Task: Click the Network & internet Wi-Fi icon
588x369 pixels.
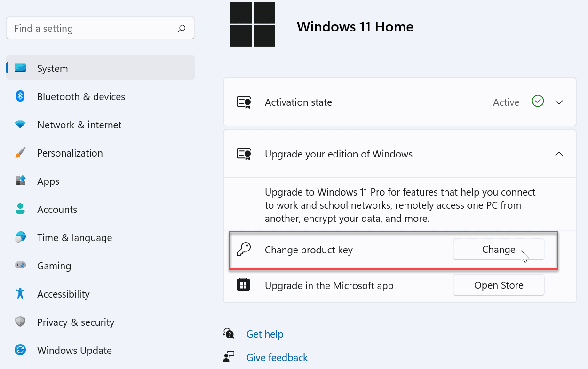Action: [x=20, y=125]
